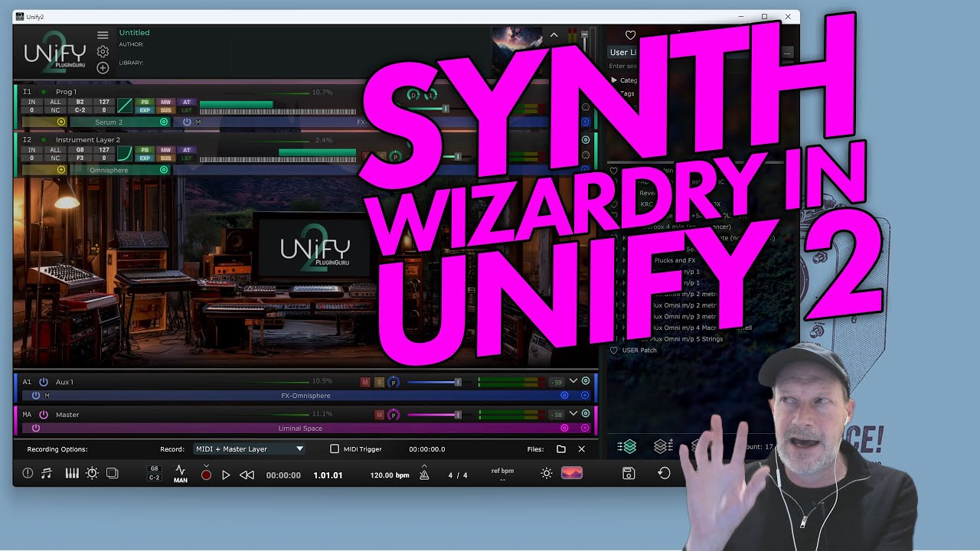980x551 pixels.
Task: Open the Serum 2 instrument plugin slot
Action: coord(109,122)
